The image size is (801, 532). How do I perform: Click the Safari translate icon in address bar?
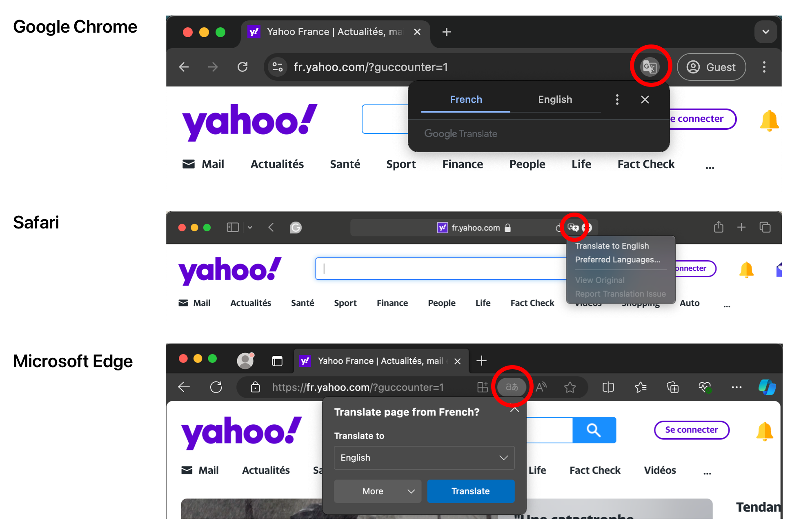(x=573, y=227)
